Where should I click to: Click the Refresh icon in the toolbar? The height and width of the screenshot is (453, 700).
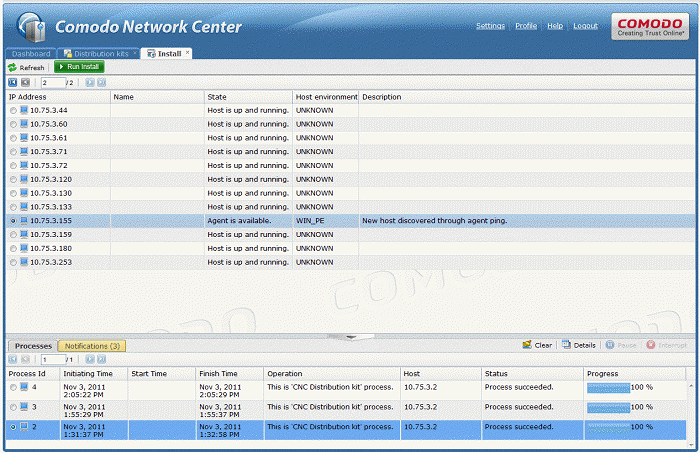[12, 67]
